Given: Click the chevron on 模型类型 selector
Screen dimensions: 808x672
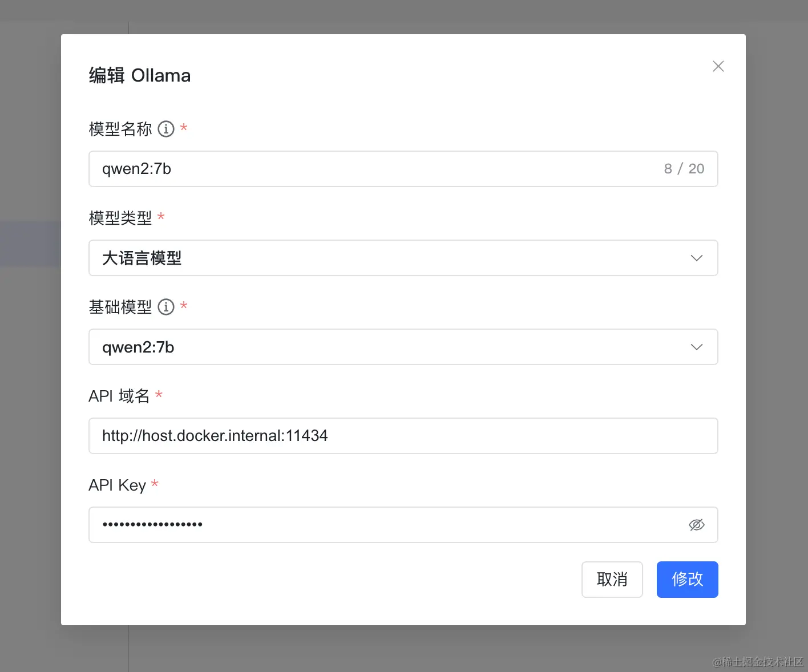Looking at the screenshot, I should click(x=697, y=258).
